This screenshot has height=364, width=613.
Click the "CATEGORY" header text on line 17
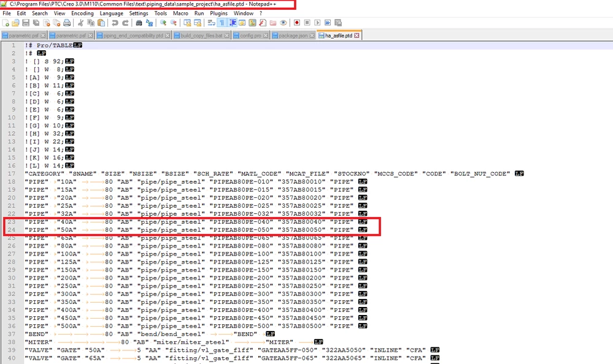click(x=45, y=174)
